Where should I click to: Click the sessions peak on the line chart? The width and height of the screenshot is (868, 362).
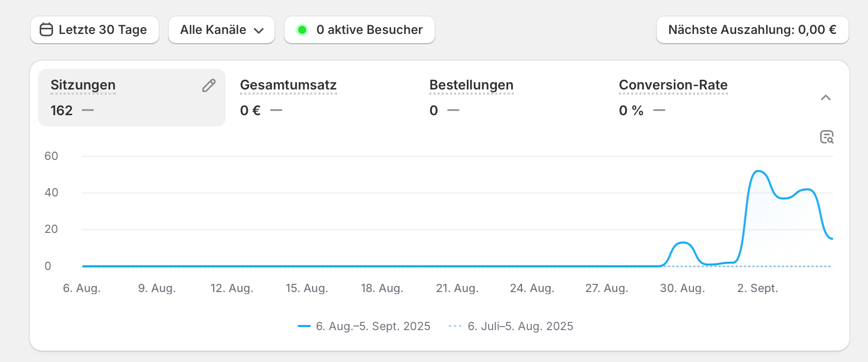pos(758,171)
